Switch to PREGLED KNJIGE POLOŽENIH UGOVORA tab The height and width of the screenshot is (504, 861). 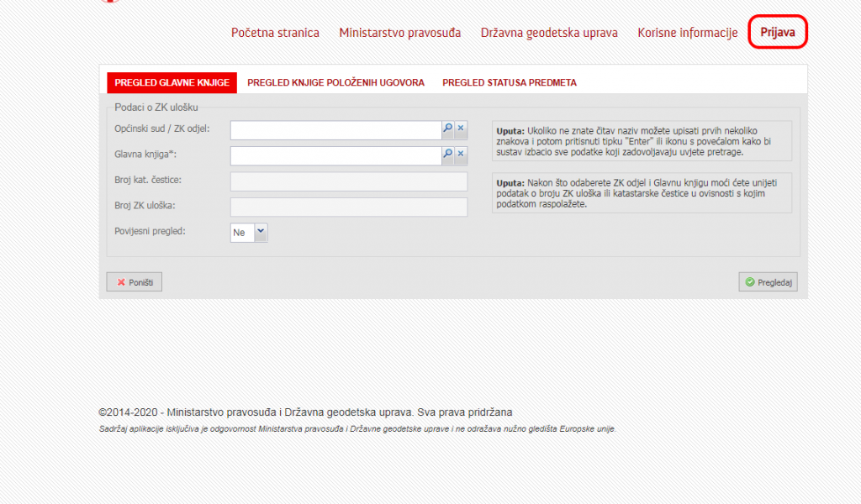coord(335,82)
